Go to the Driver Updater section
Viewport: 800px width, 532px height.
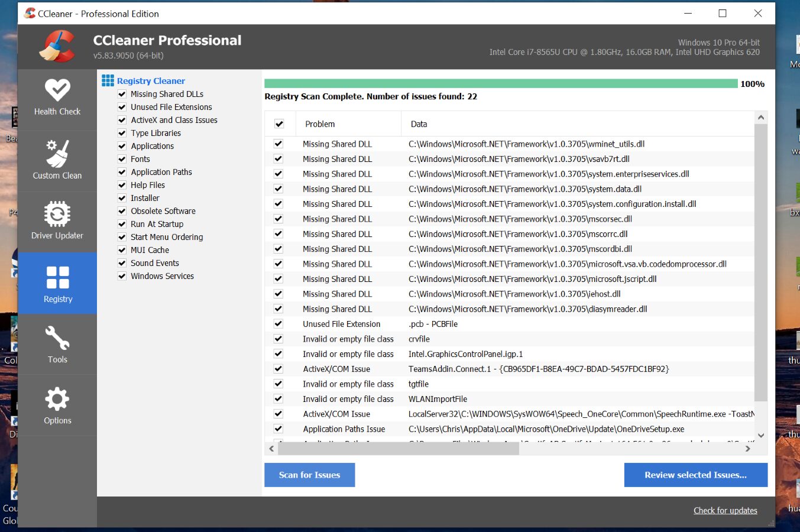coord(57,221)
